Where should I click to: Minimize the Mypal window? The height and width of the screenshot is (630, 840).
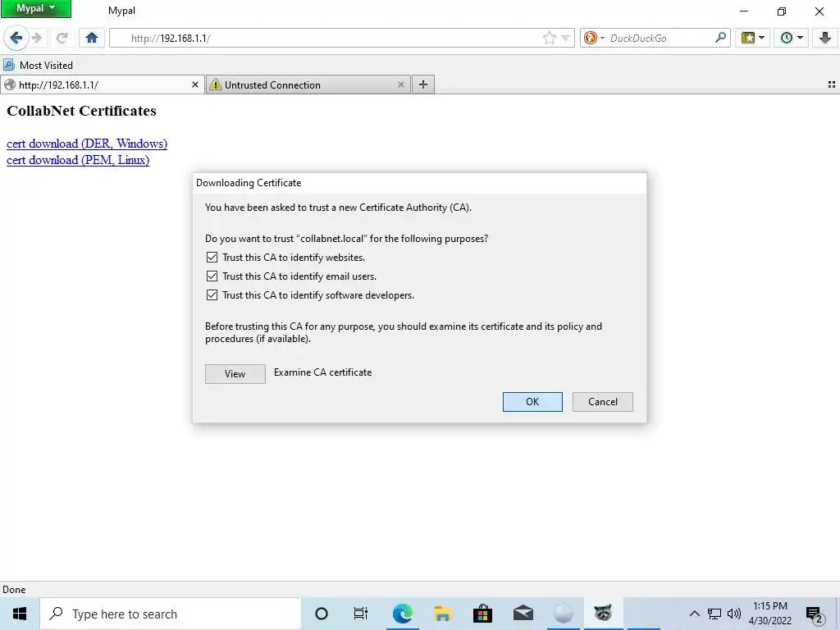(744, 11)
